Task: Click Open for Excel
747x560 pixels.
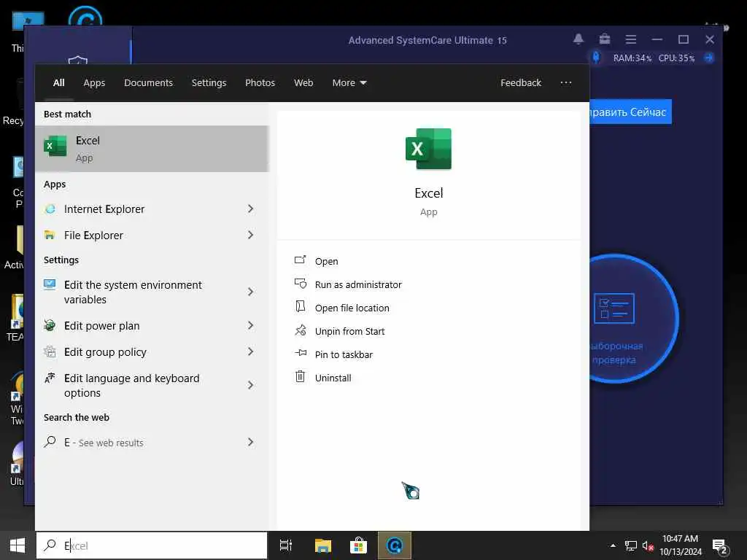Action: coord(326,262)
